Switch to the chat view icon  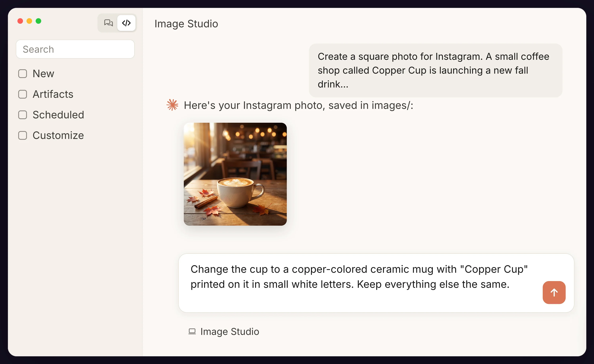click(108, 23)
